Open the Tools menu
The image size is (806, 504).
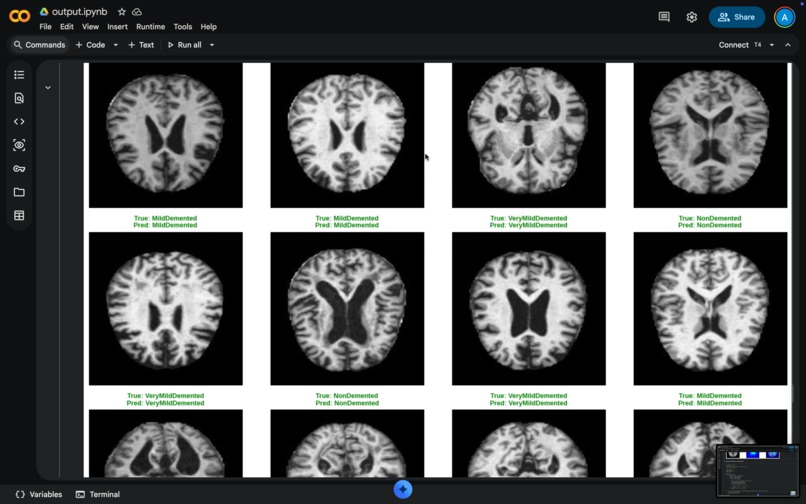(x=182, y=27)
